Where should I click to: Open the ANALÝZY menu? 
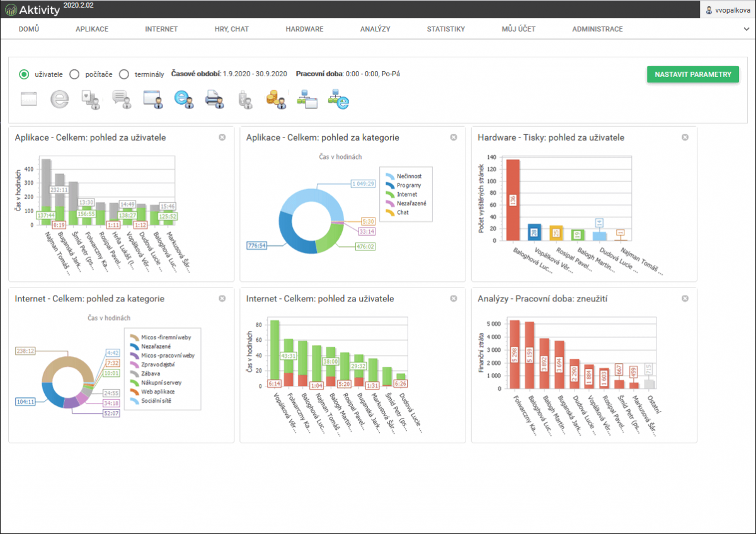(x=375, y=29)
